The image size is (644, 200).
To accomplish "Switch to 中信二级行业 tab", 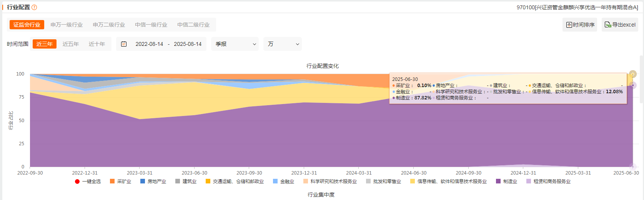I will tap(193, 25).
